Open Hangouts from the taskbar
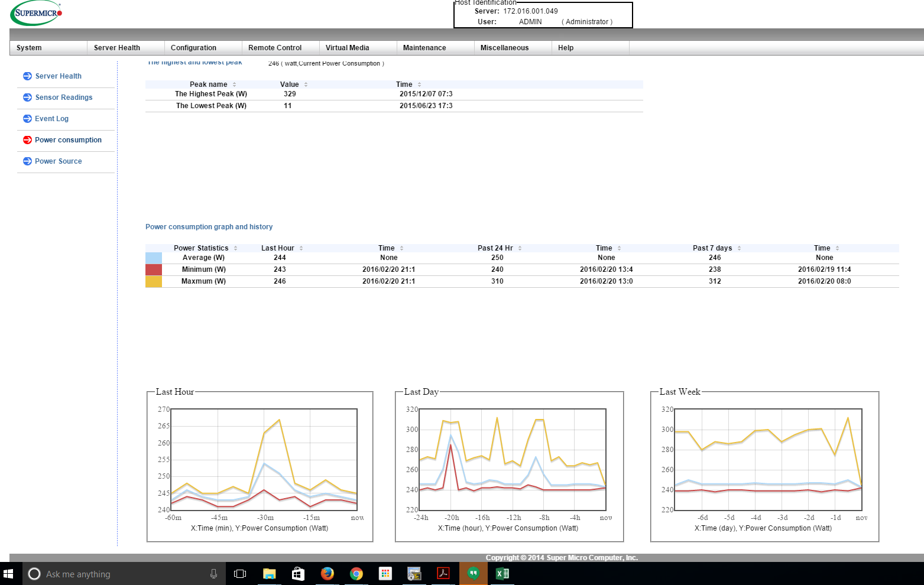 473,574
